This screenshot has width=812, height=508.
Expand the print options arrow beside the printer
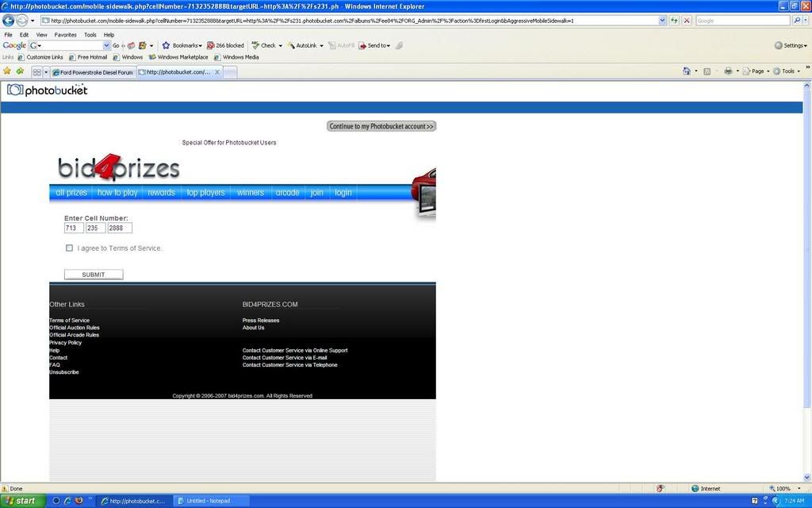[737, 71]
